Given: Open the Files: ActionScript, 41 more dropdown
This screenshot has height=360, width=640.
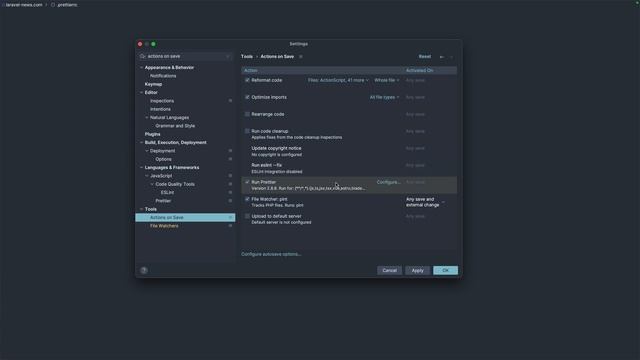Looking at the screenshot, I should (338, 80).
